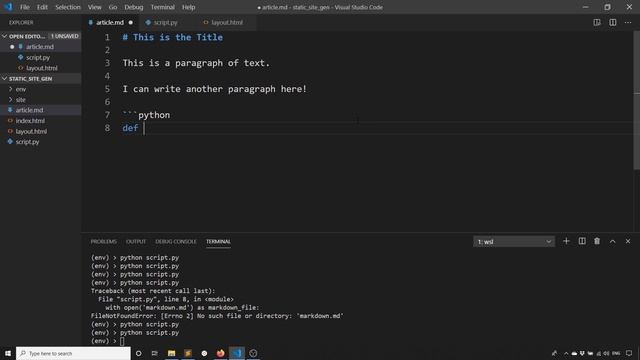Open the terminal selector dropdown 1: wsl
This screenshot has height=360, width=640.
514,242
